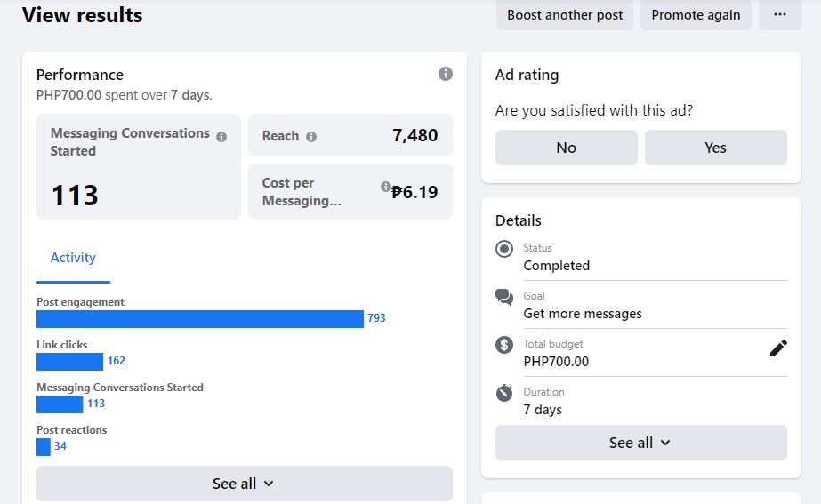This screenshot has height=504, width=821.
Task: Click the Performance info icon
Action: point(446,74)
